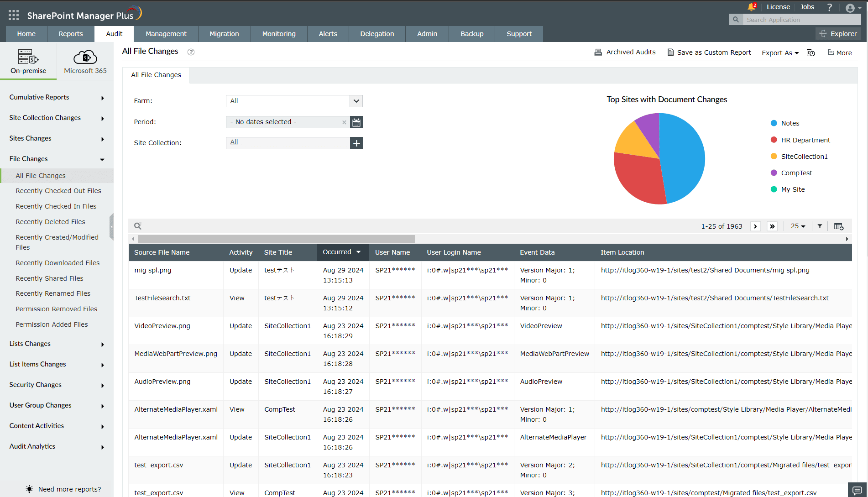Click the search magnifier icon in header
Image resolution: width=868 pixels, height=497 pixels.
tap(736, 20)
